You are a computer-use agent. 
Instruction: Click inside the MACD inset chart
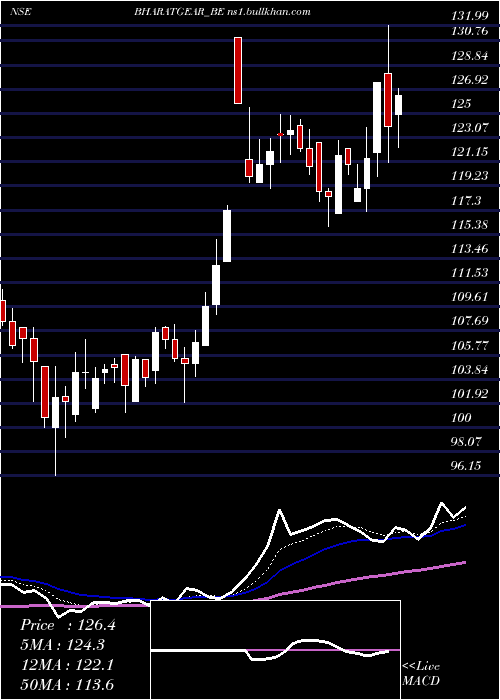tap(275, 650)
